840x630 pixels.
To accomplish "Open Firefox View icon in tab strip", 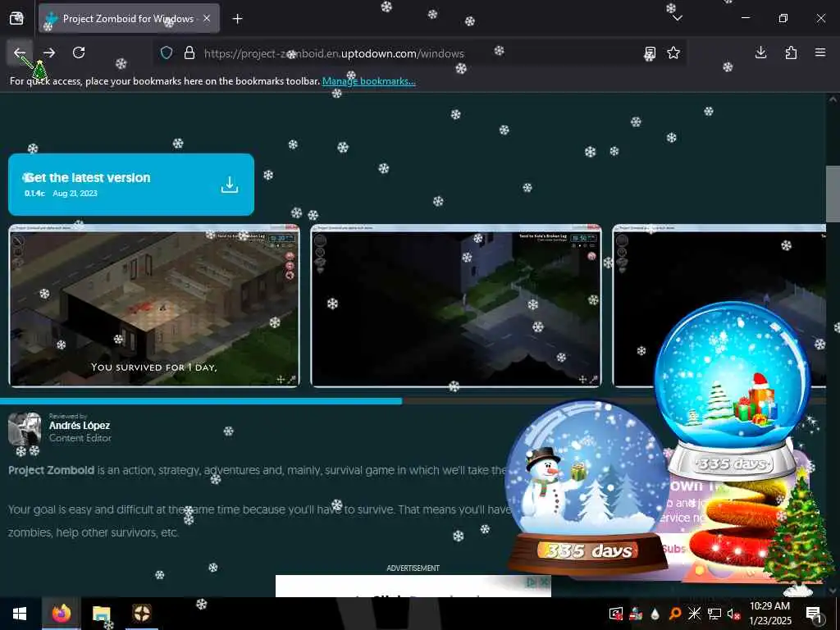I will 16,18.
